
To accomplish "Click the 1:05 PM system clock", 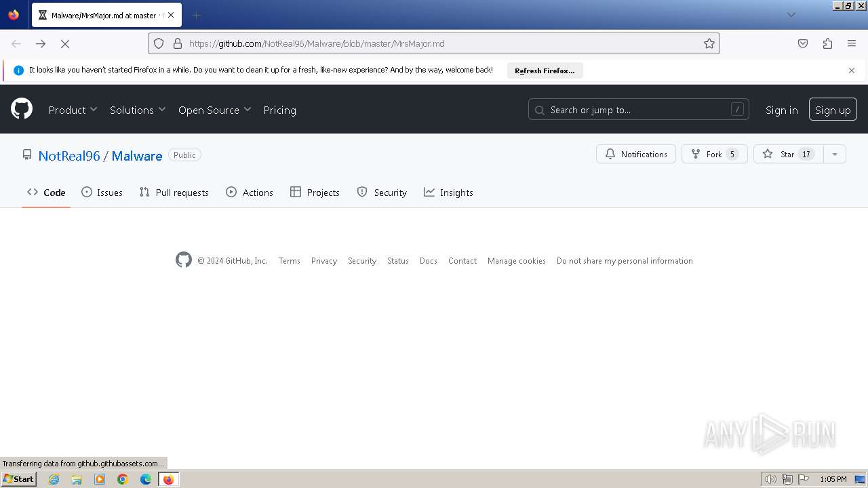I will tap(833, 479).
